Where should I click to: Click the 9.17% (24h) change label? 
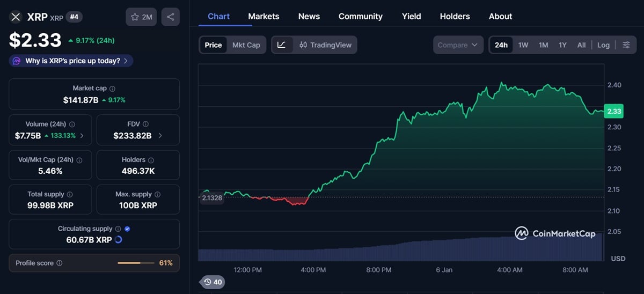[95, 40]
